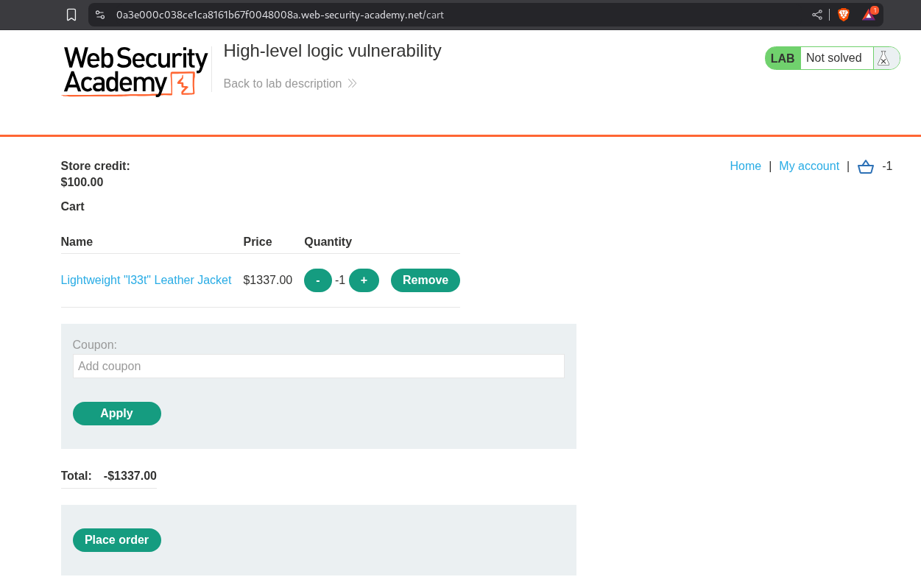Decrease jacket quantity with minus button

pos(317,280)
